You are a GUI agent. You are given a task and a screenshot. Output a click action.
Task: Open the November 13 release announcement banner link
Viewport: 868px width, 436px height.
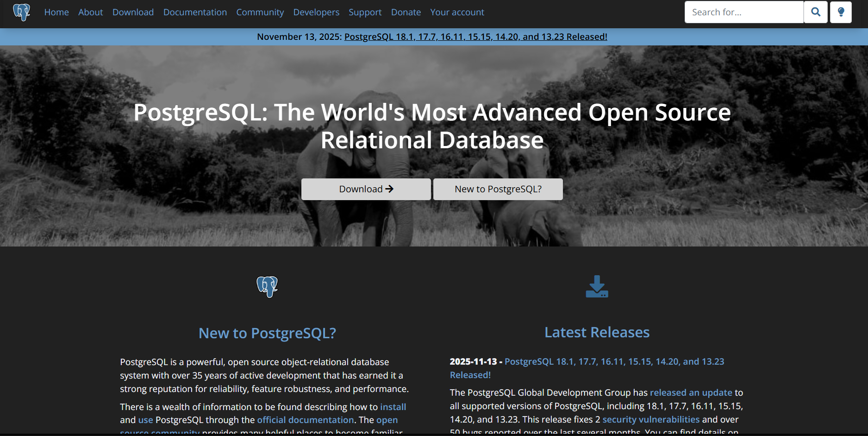[476, 36]
